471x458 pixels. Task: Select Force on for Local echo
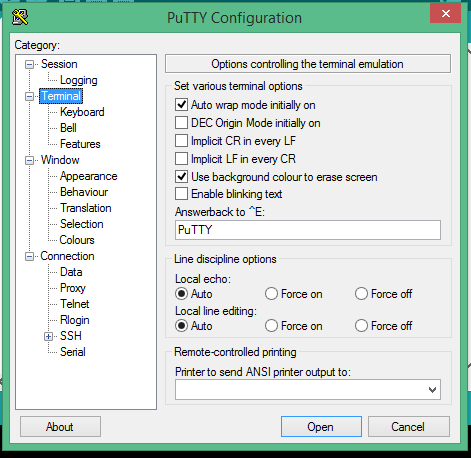pos(271,294)
